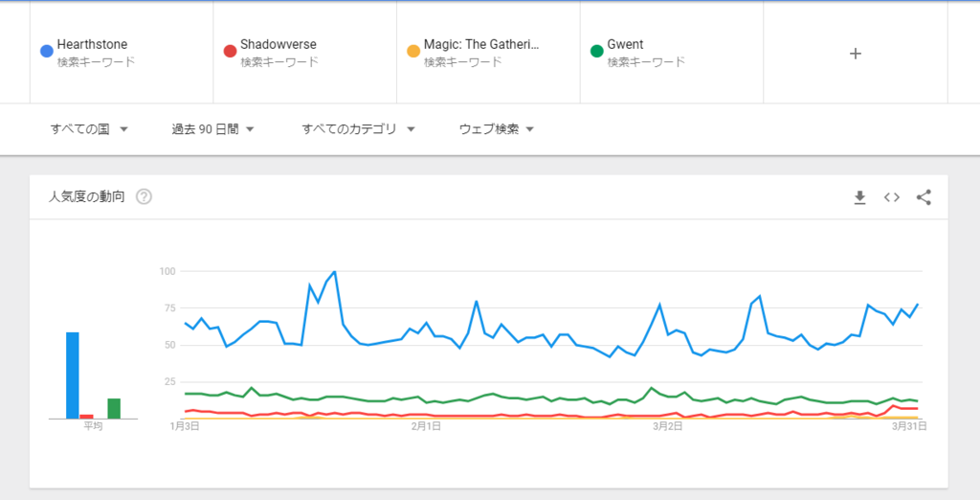Share the popularity trend chart
This screenshot has height=500, width=980.
(x=924, y=197)
